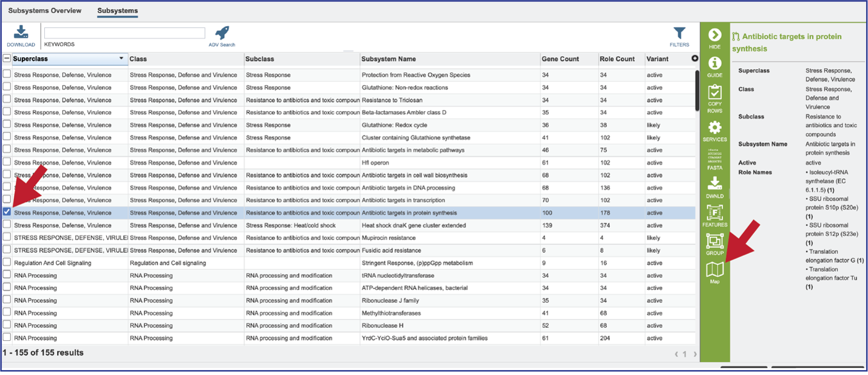868x375 pixels.
Task: Open the Services gear icon
Action: point(714,128)
